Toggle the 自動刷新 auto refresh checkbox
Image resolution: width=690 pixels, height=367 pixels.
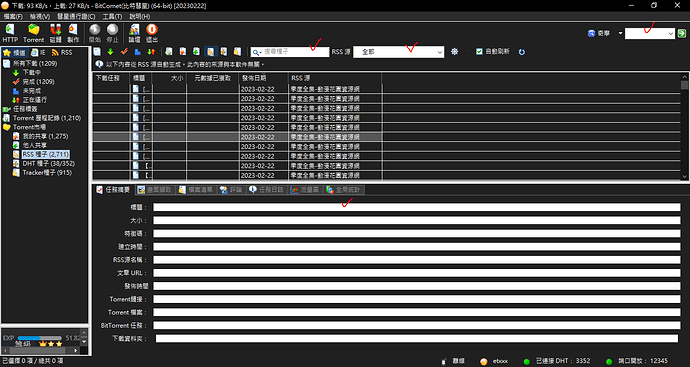click(x=479, y=51)
